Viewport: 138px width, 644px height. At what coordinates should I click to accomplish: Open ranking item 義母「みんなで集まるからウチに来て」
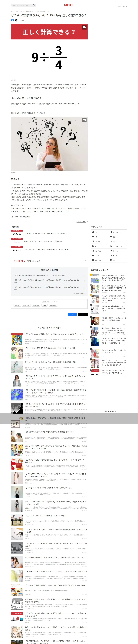point(113,330)
